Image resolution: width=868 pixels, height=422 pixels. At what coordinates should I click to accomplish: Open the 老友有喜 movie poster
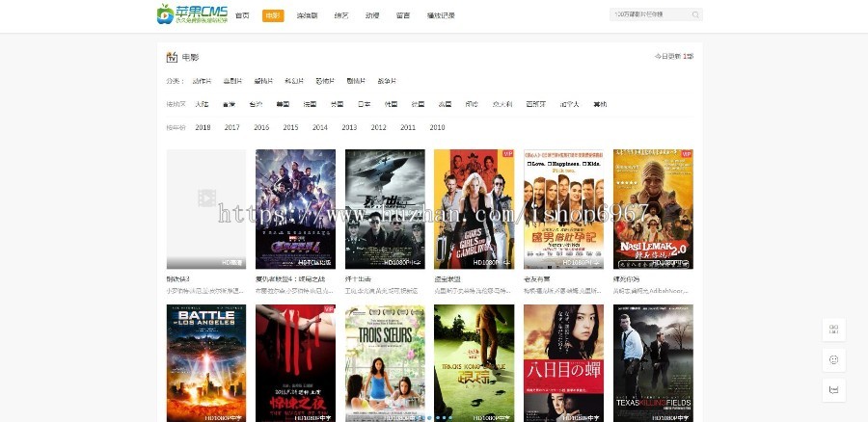(x=563, y=209)
